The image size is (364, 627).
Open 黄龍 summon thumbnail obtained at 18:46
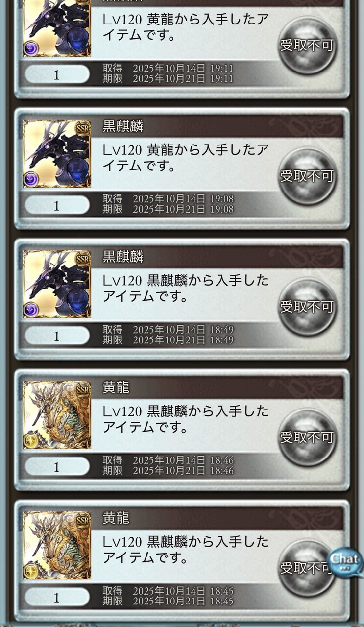[57, 415]
